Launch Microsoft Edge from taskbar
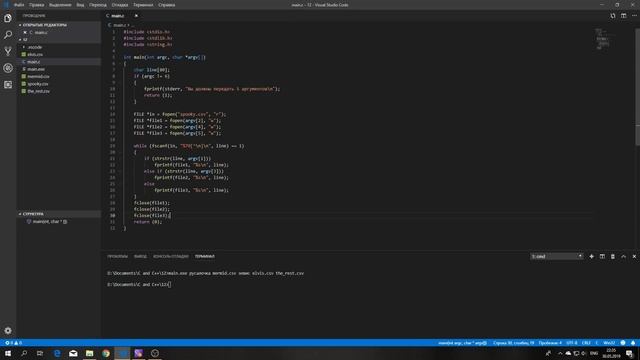 click(57, 353)
